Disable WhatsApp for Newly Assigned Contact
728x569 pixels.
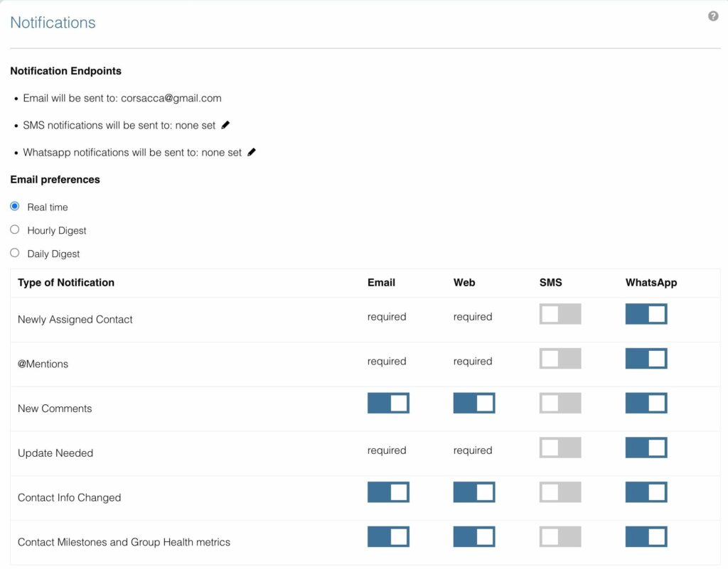[x=646, y=314]
